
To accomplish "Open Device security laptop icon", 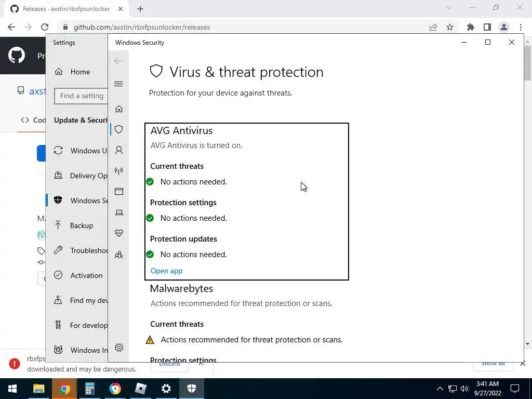I will tap(119, 212).
